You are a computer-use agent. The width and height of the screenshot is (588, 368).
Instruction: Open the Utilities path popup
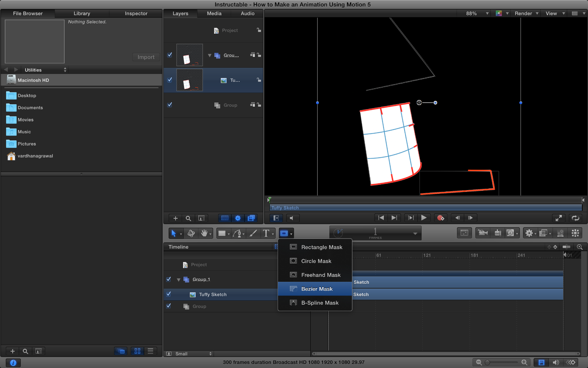[x=45, y=70]
